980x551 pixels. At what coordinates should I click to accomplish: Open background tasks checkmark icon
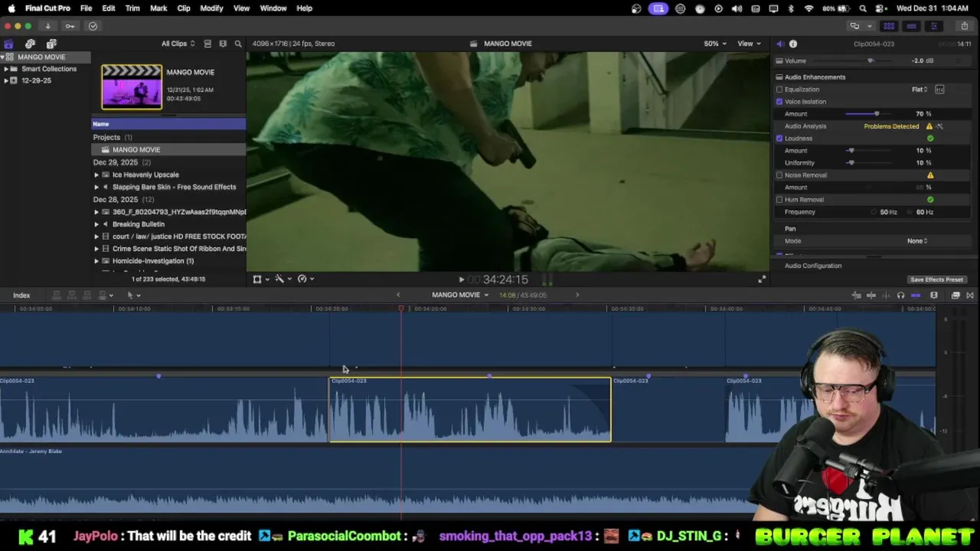pos(93,26)
